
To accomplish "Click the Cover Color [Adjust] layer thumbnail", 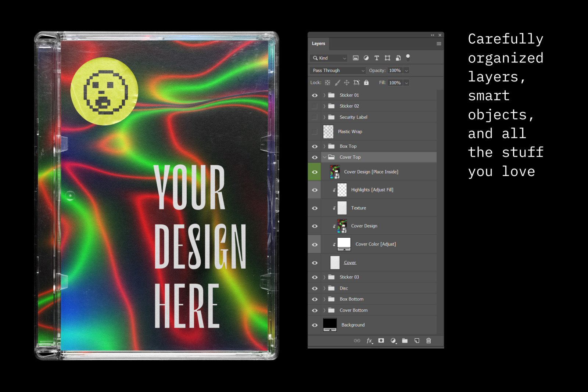I will 344,244.
